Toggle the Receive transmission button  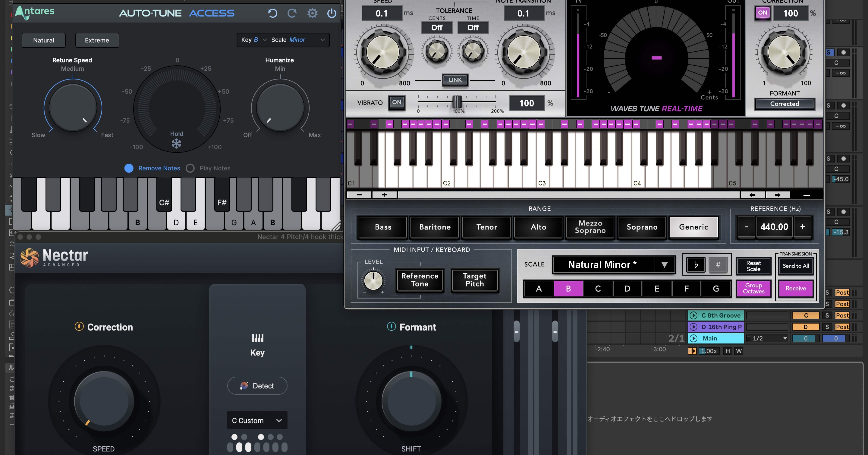point(796,289)
